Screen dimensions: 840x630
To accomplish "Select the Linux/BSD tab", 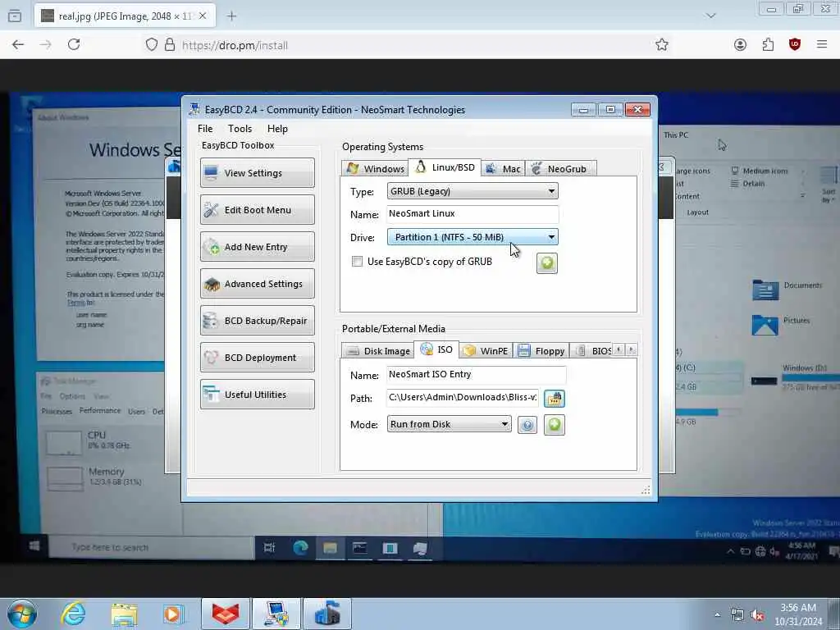I will (x=445, y=167).
